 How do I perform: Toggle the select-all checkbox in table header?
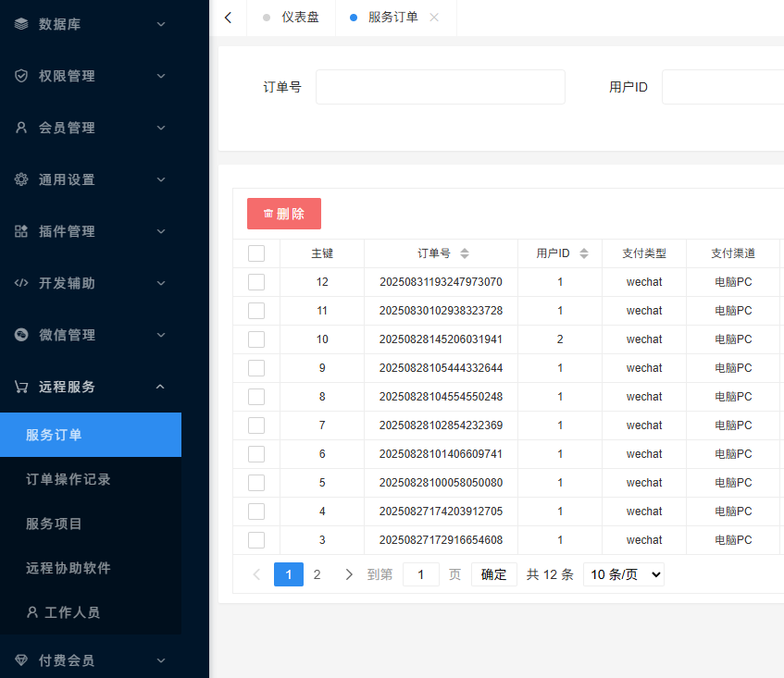(256, 253)
